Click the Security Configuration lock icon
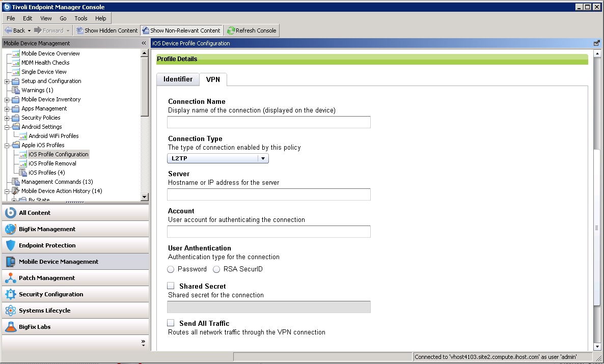 [10, 294]
